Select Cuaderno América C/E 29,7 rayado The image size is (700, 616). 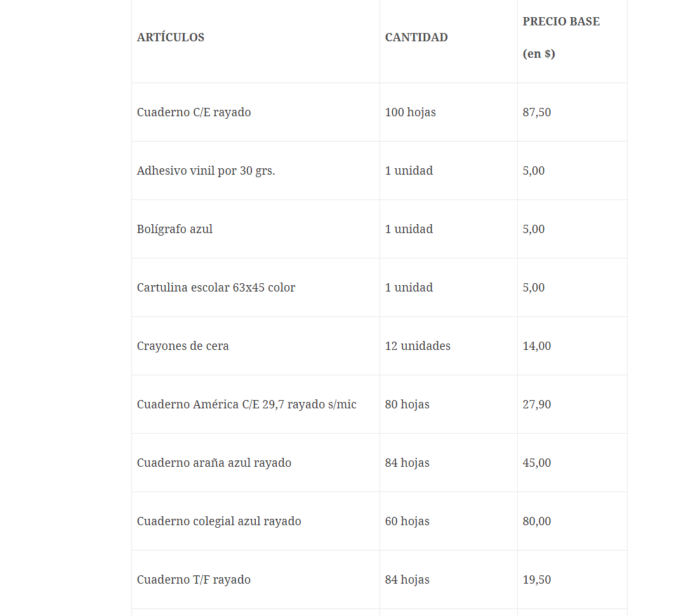(246, 405)
